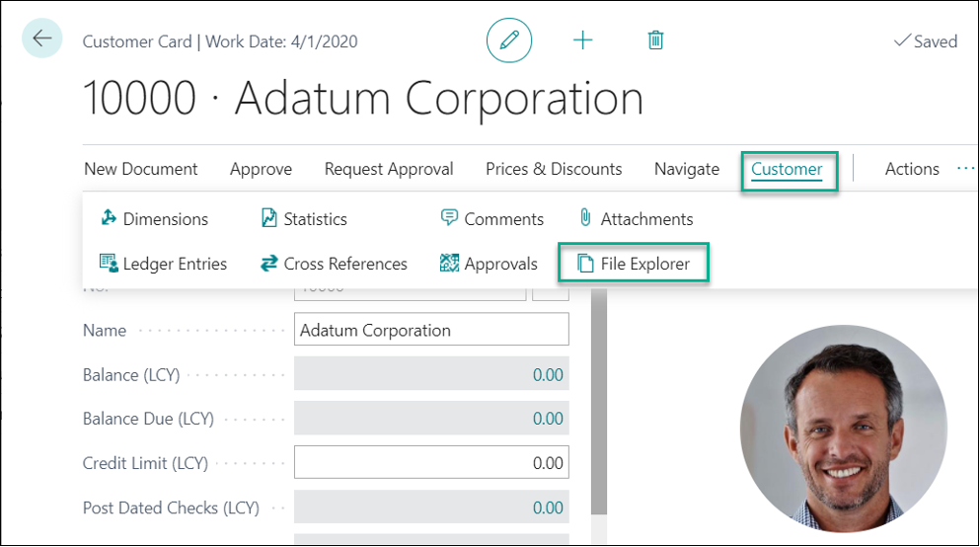The height and width of the screenshot is (547, 980).
Task: Open Balance Due (LCY) value link
Action: click(548, 419)
